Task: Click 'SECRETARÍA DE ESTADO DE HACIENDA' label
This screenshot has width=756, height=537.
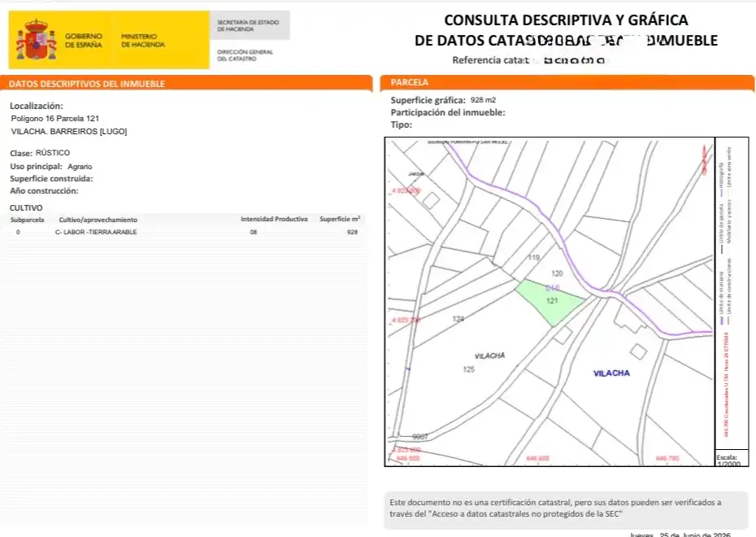Action: pos(248,25)
